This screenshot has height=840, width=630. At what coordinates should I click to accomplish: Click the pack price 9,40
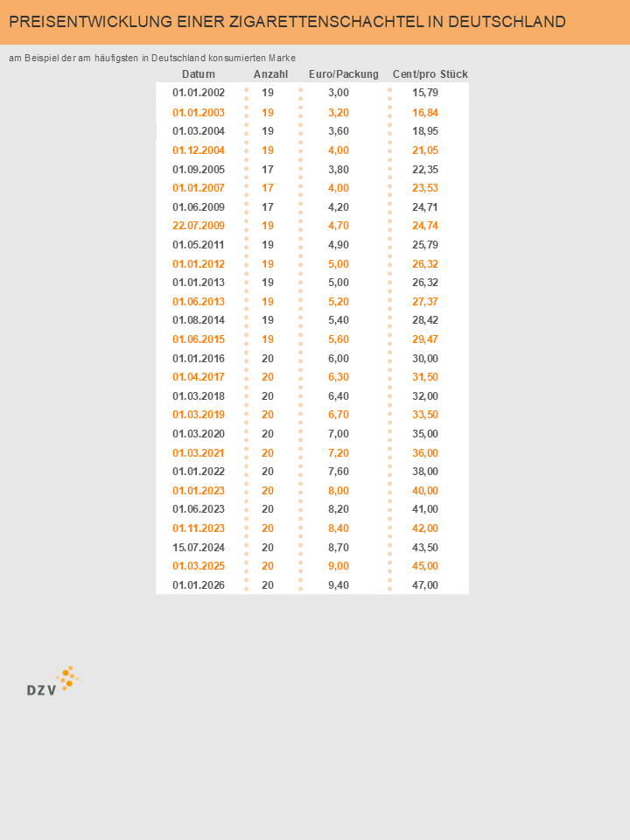[339, 585]
